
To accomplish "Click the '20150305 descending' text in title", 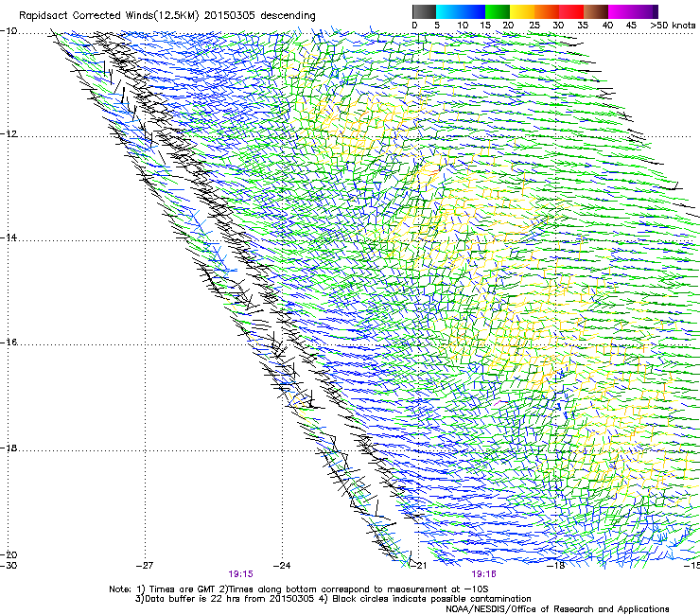I will pyautogui.click(x=260, y=16).
